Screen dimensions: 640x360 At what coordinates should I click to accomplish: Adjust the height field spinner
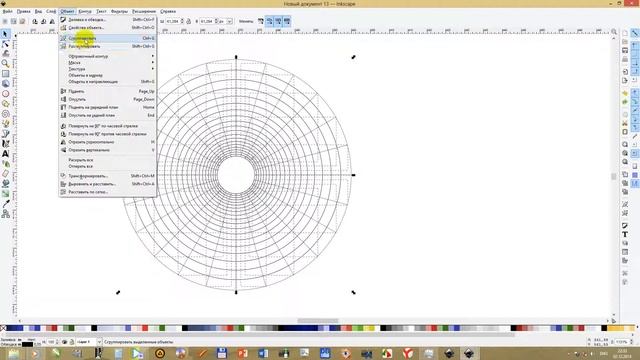coord(216,21)
